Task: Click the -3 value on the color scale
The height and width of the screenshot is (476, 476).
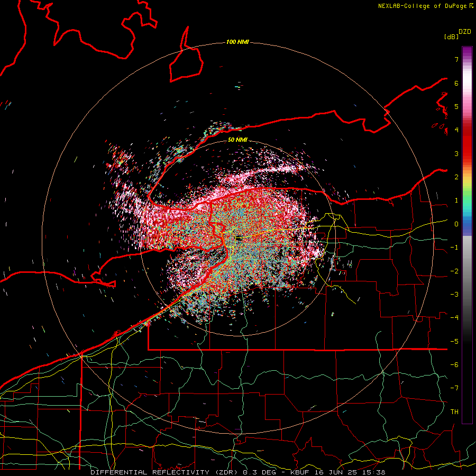Action: 454,295
